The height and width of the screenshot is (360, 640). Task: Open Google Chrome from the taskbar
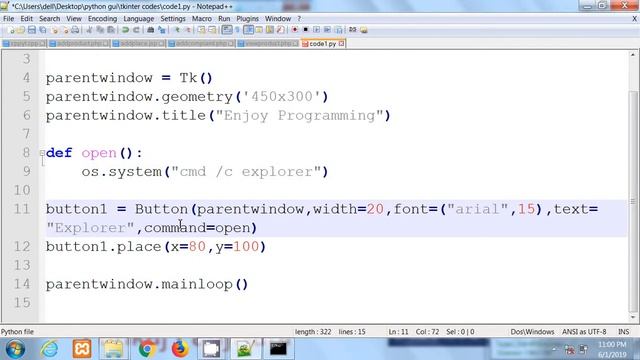pyautogui.click(x=147, y=349)
